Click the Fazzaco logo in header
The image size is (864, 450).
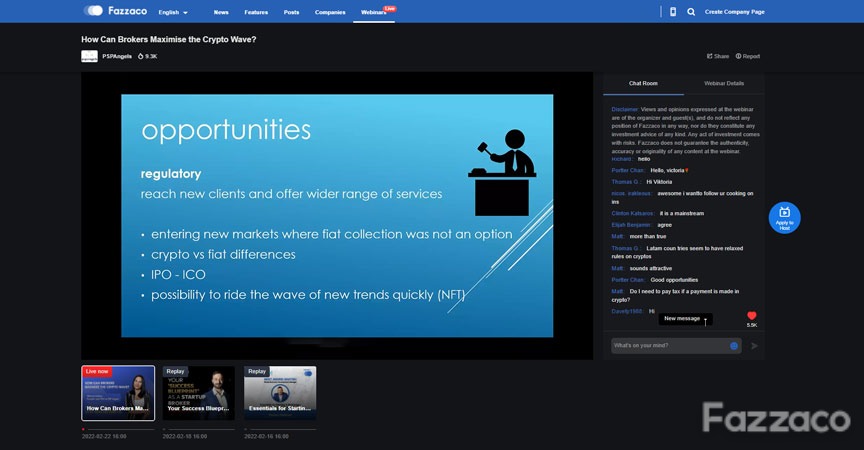tap(127, 11)
